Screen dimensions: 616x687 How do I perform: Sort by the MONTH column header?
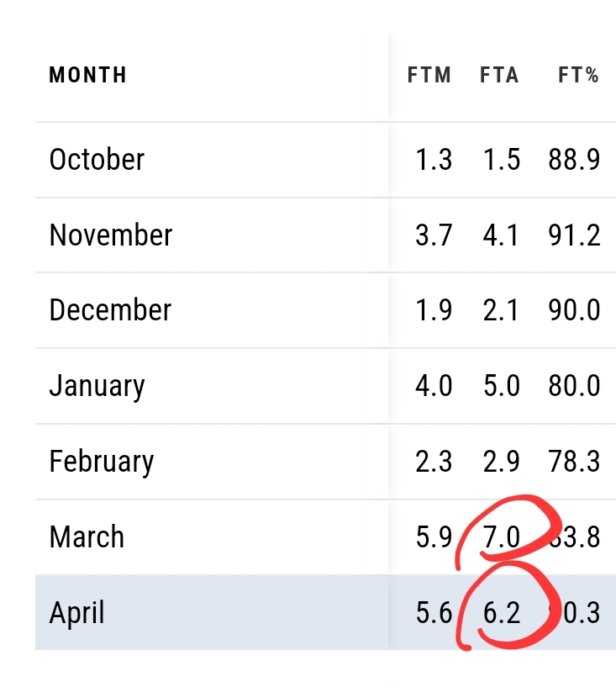pyautogui.click(x=87, y=75)
